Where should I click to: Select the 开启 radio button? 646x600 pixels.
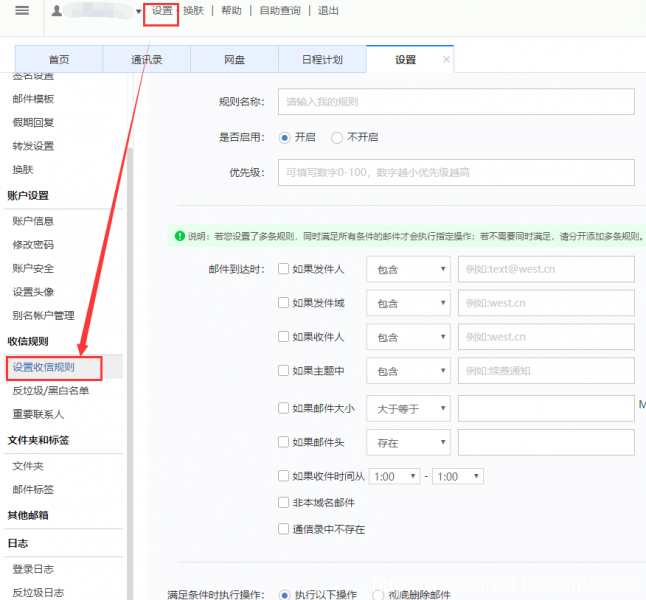click(284, 137)
